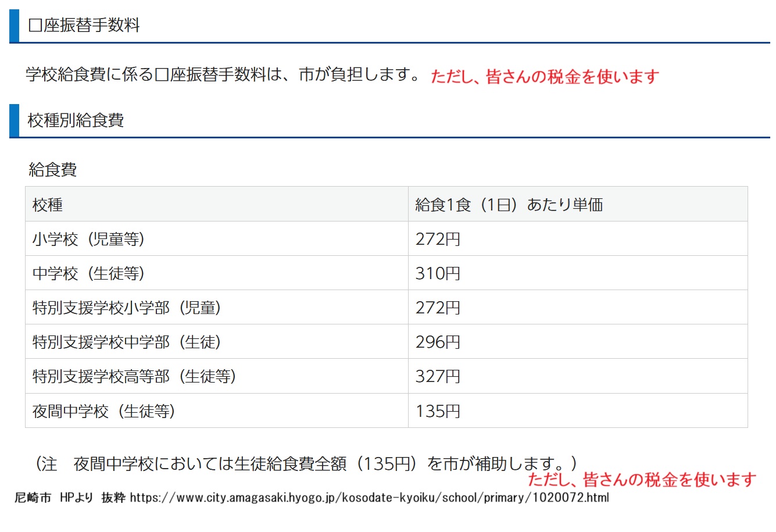Select the 特別支援学校高等部（生徒等）cell

coord(134,376)
